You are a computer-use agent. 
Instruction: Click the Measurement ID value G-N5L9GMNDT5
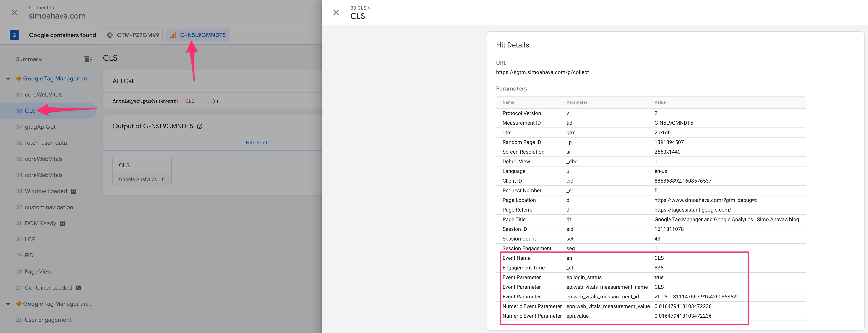point(674,123)
